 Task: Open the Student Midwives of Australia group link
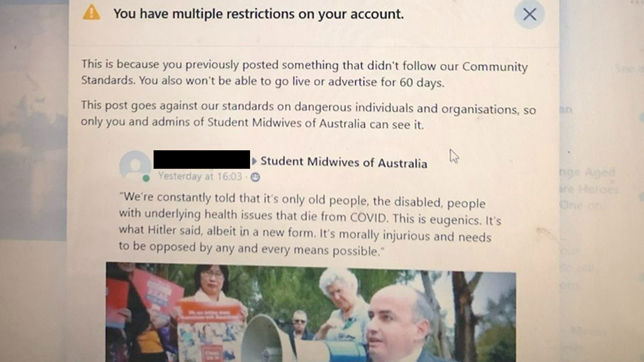coord(344,163)
